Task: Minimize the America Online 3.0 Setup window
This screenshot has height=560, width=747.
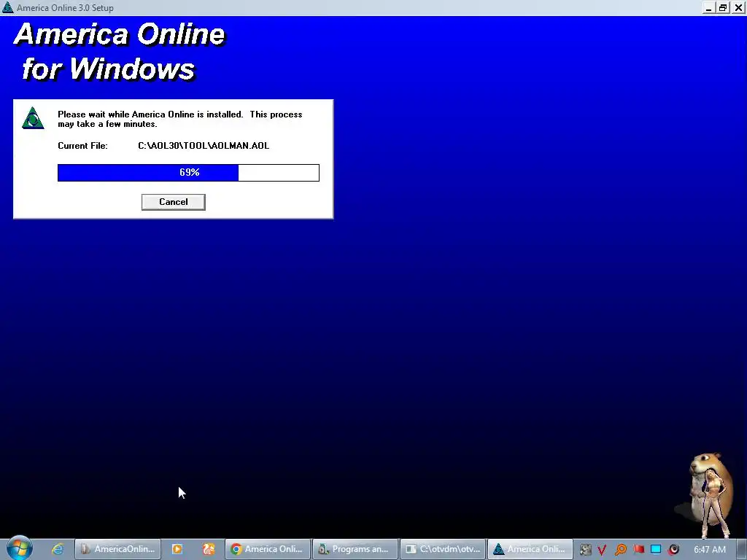Action: click(709, 7)
